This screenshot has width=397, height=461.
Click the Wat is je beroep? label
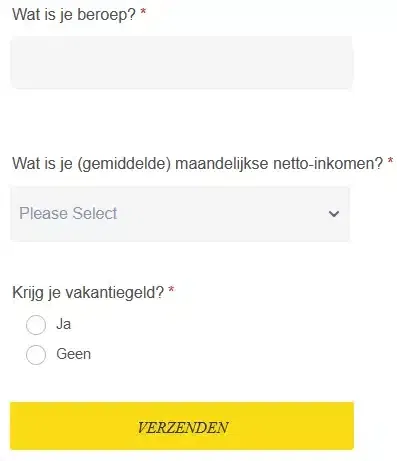pos(74,15)
